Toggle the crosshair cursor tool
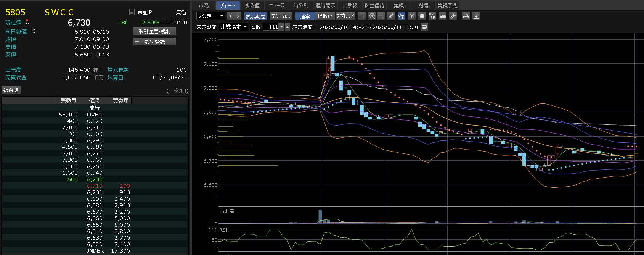Viewport: 644px width, 255px height. coord(362,16)
